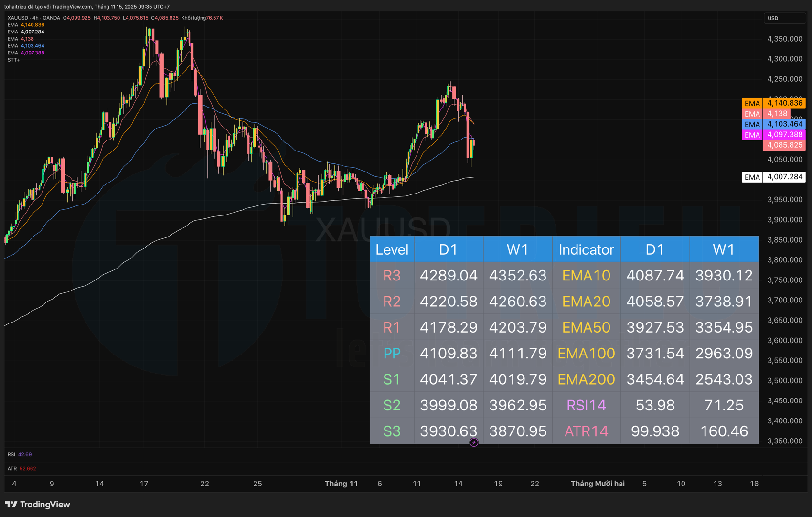The height and width of the screenshot is (517, 812).
Task: Select the orange EMA 4,140.836 price label
Action: click(x=784, y=103)
